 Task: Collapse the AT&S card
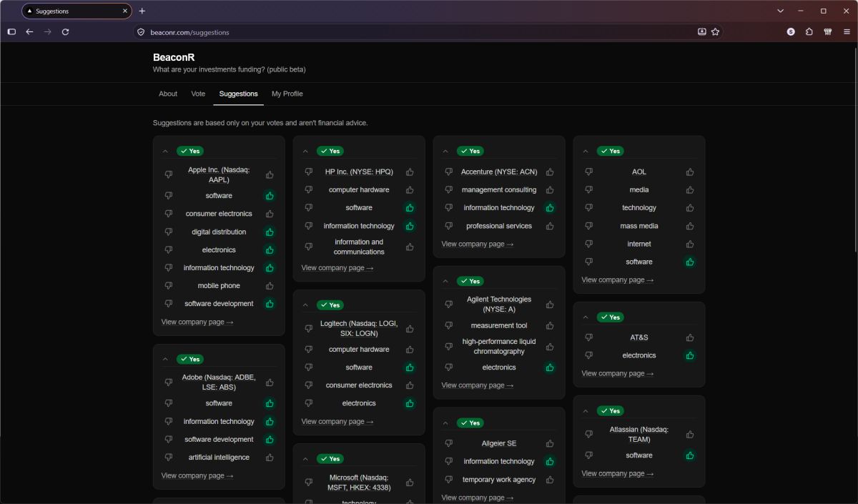coord(586,317)
